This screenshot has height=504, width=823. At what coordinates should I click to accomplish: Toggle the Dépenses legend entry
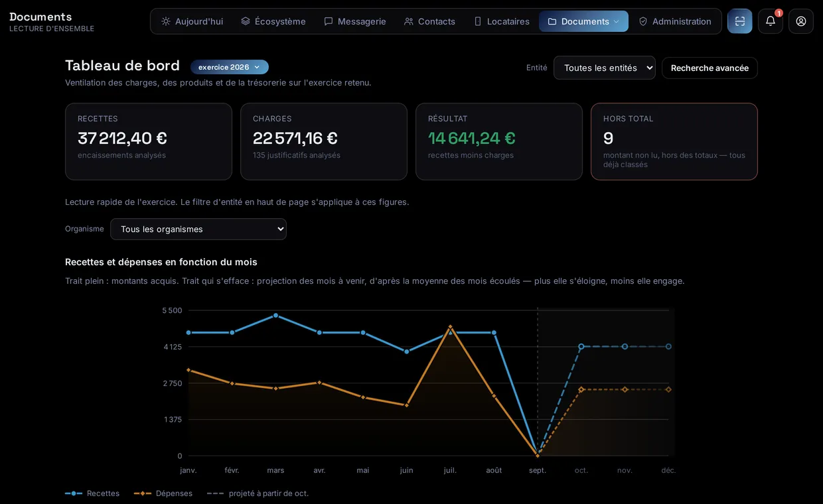click(x=163, y=493)
